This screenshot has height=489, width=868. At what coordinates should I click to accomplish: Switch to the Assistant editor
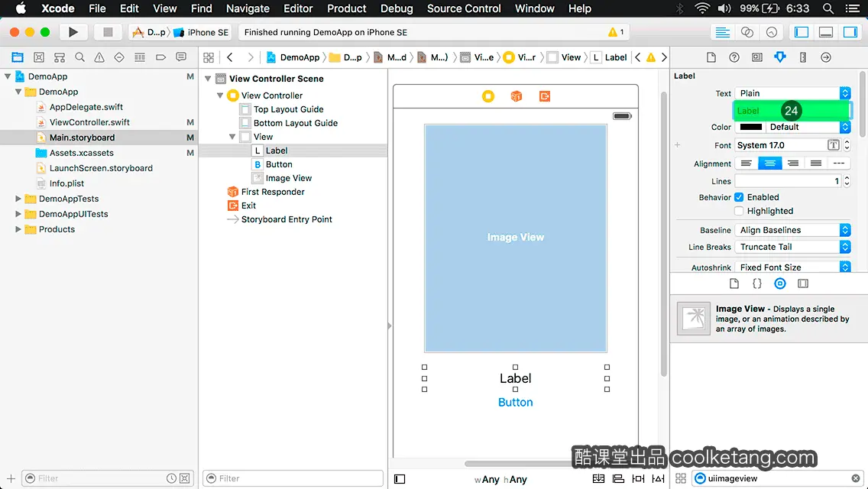pyautogui.click(x=747, y=32)
